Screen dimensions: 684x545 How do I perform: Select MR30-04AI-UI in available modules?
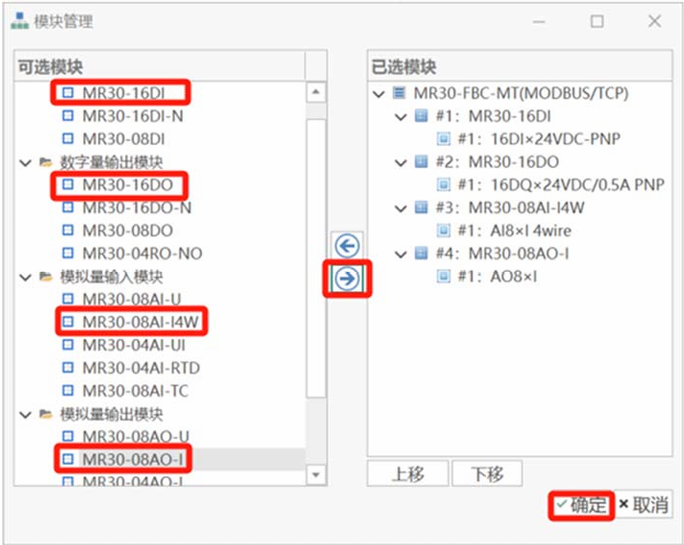click(x=134, y=345)
